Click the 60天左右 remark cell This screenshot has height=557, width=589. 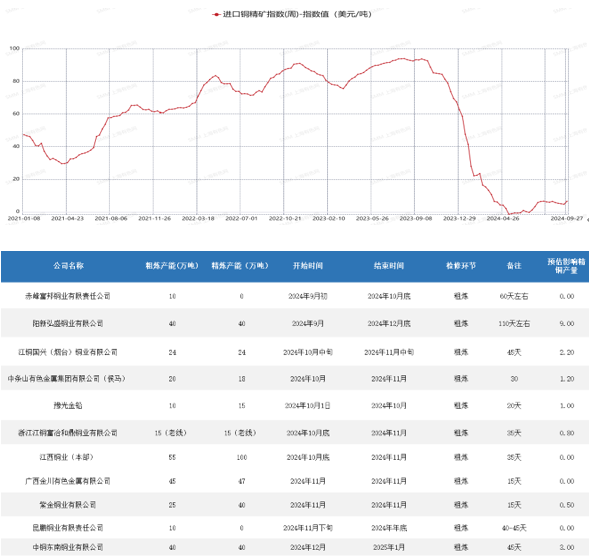pos(514,296)
